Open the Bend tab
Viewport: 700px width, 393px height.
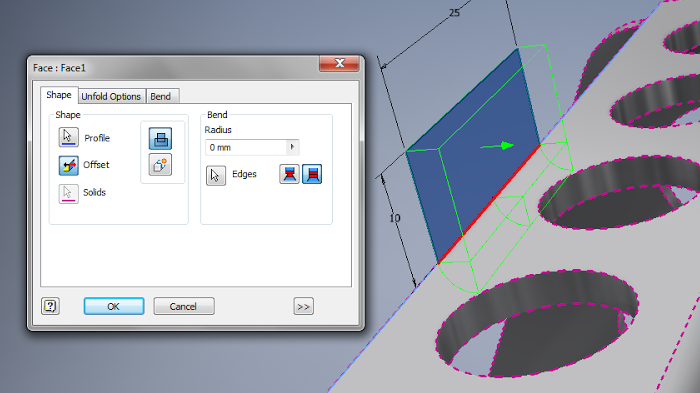(x=161, y=96)
